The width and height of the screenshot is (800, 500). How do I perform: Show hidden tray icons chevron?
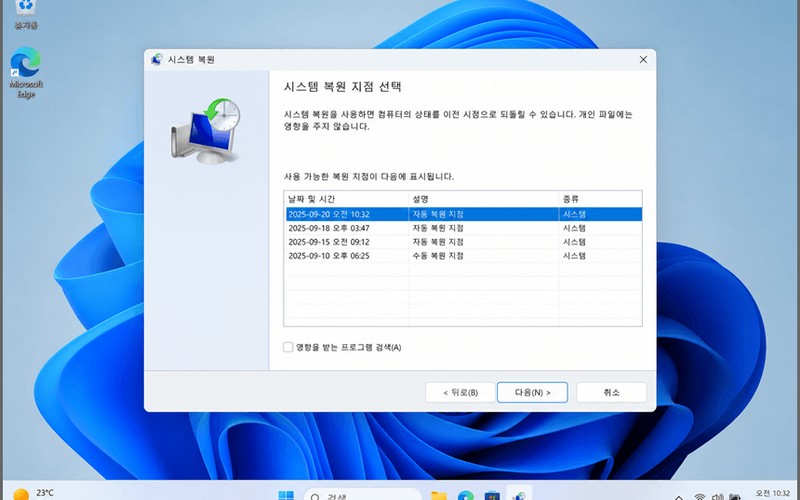[679, 497]
